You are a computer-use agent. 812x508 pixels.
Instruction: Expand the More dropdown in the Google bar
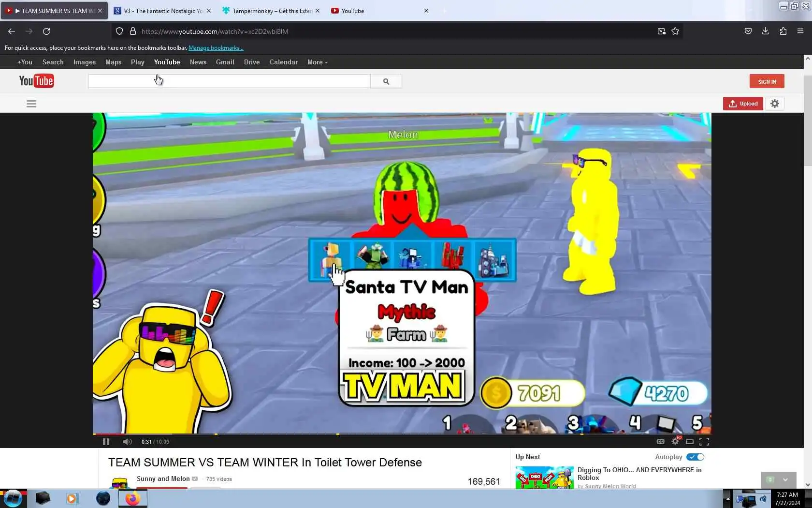(x=317, y=62)
